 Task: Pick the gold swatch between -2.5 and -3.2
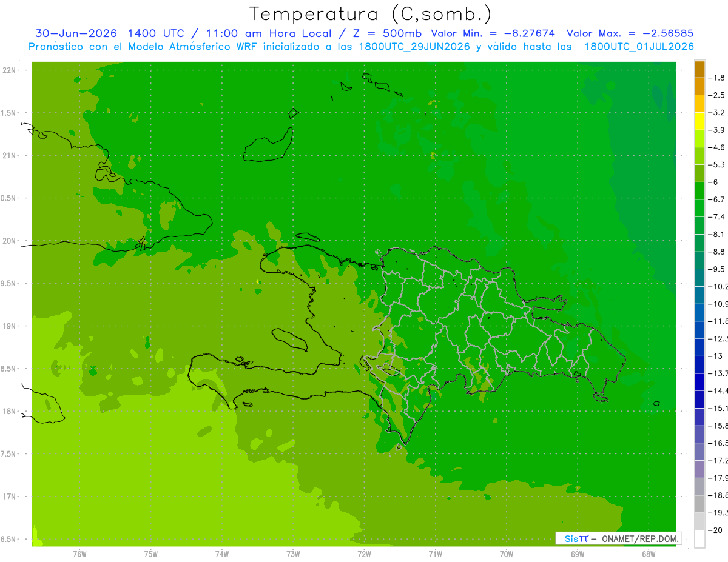tap(699, 104)
